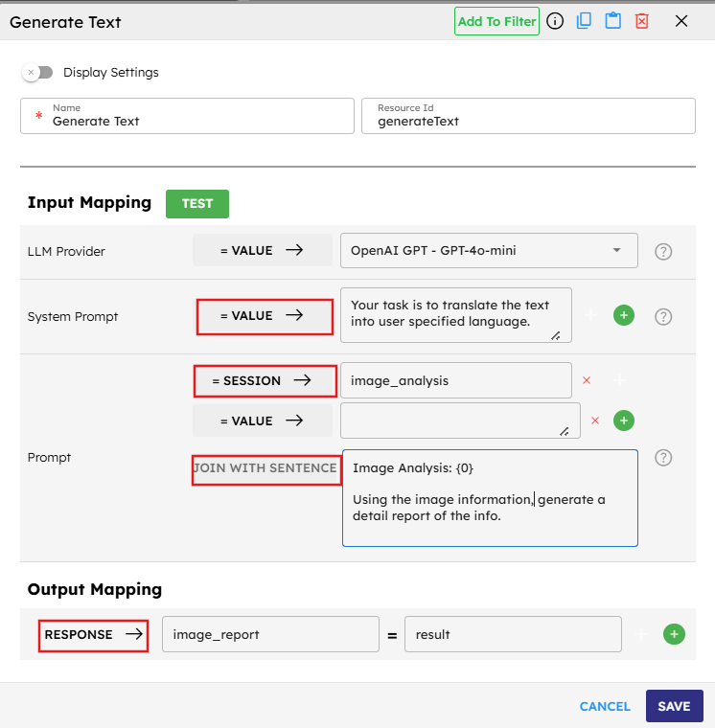Screen dimensions: 715x728
Task: Click help icon for LLM Provider row
Action: [663, 251]
